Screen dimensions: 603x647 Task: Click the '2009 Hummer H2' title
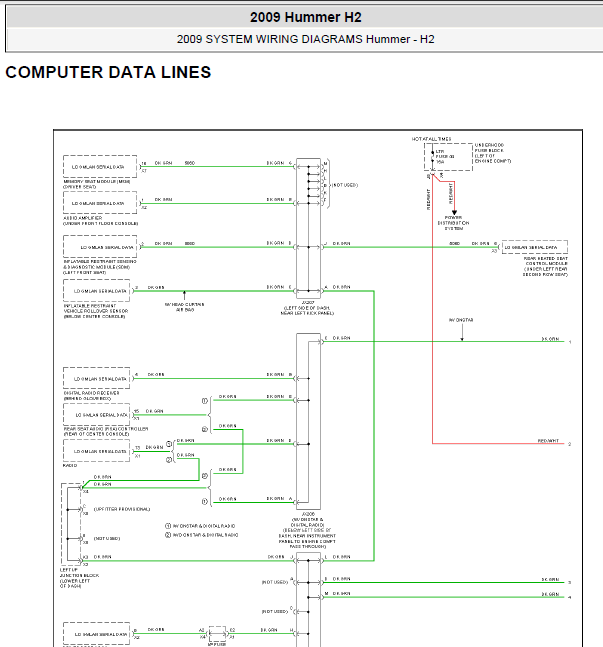click(305, 17)
